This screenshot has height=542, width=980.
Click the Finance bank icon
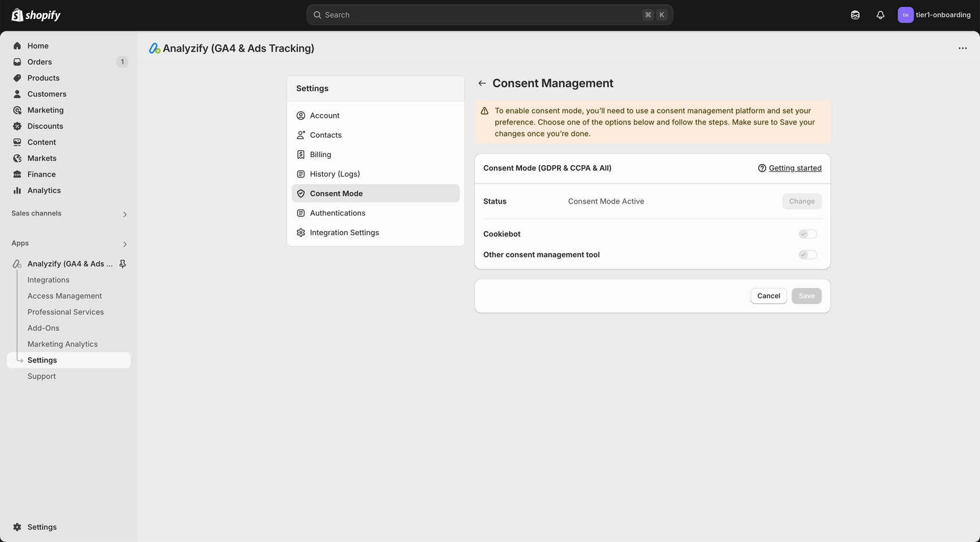point(17,174)
